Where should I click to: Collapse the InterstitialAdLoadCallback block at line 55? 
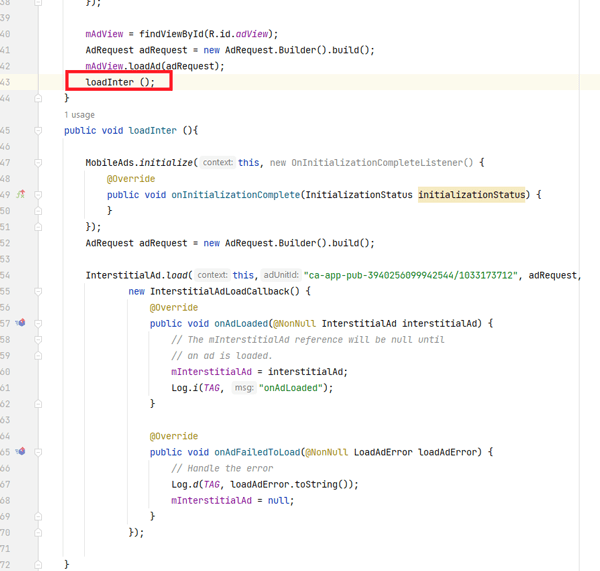click(38, 291)
